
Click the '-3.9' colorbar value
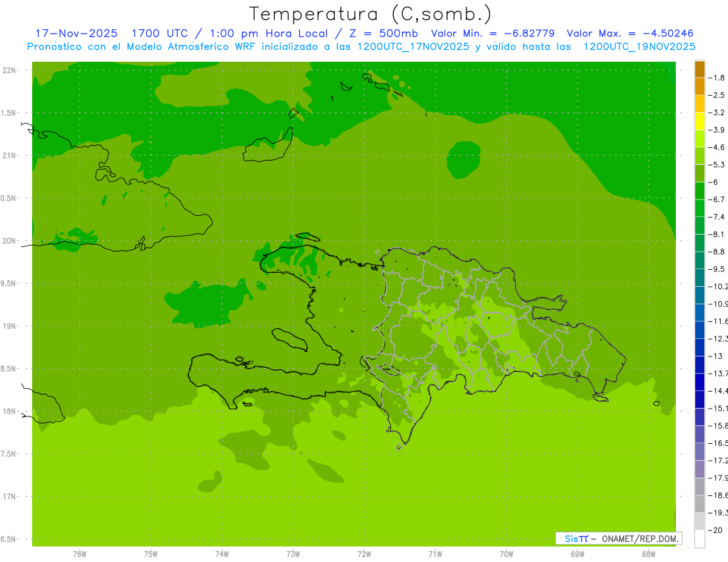click(716, 130)
